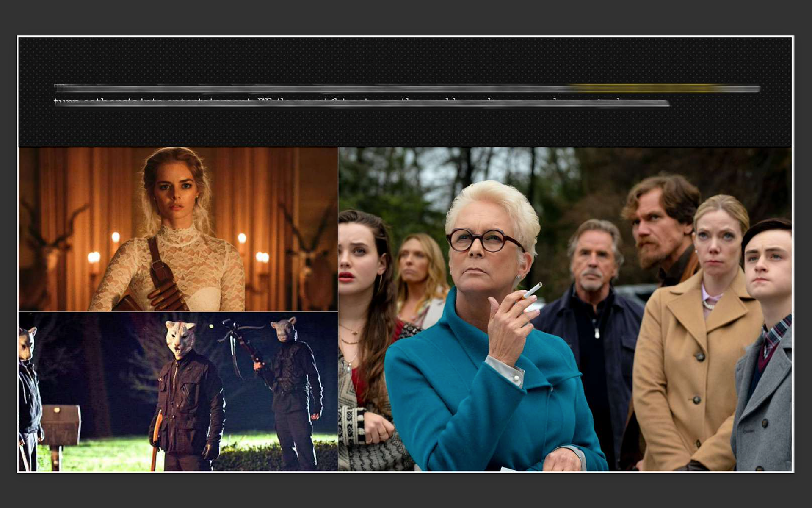Open the photo of the bride in lace dress
Viewport: 812px width, 508px height.
178,229
